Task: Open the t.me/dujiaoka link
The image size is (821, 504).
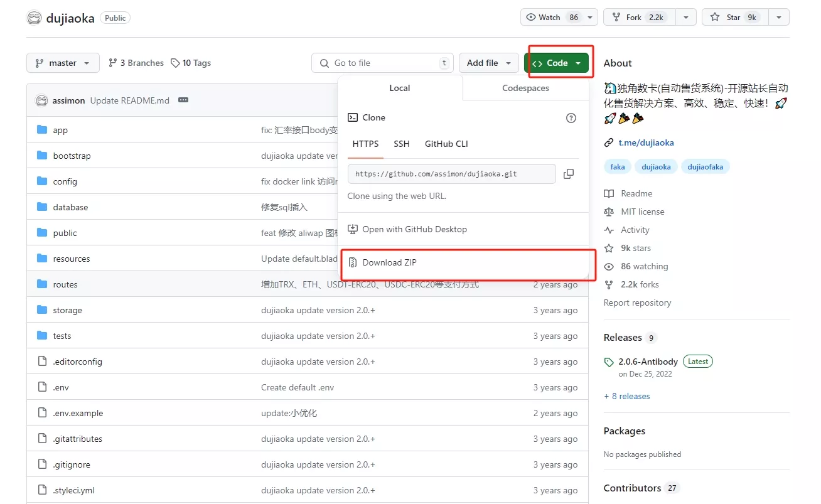Action: click(646, 142)
